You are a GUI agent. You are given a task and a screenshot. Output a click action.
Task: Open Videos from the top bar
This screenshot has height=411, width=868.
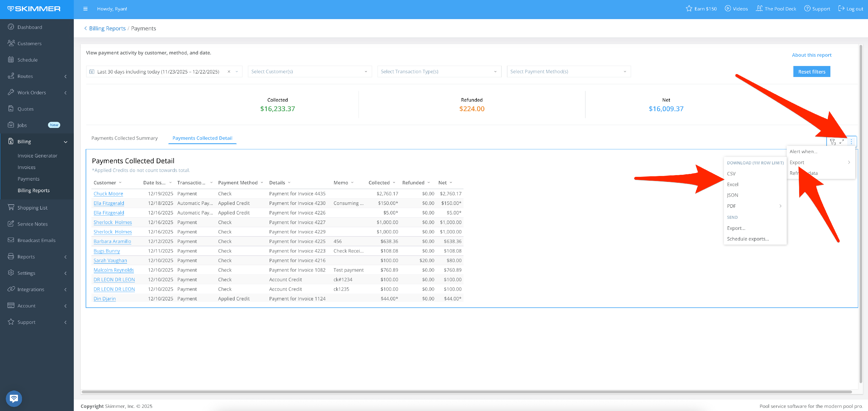click(x=736, y=9)
